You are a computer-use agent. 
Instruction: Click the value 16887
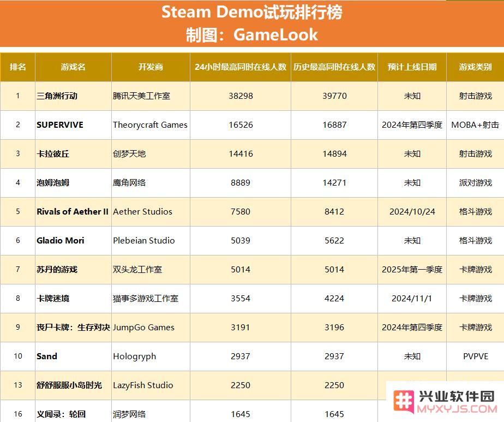tap(334, 125)
